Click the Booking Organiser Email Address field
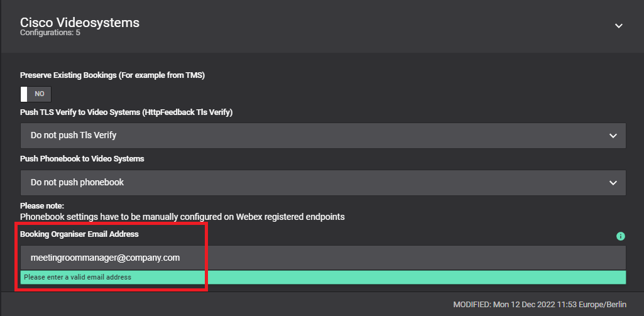 pos(323,258)
